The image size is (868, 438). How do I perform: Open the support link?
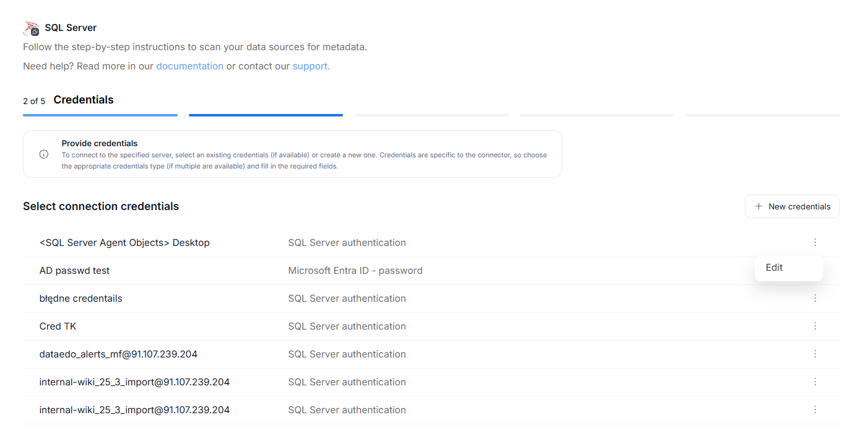click(311, 66)
